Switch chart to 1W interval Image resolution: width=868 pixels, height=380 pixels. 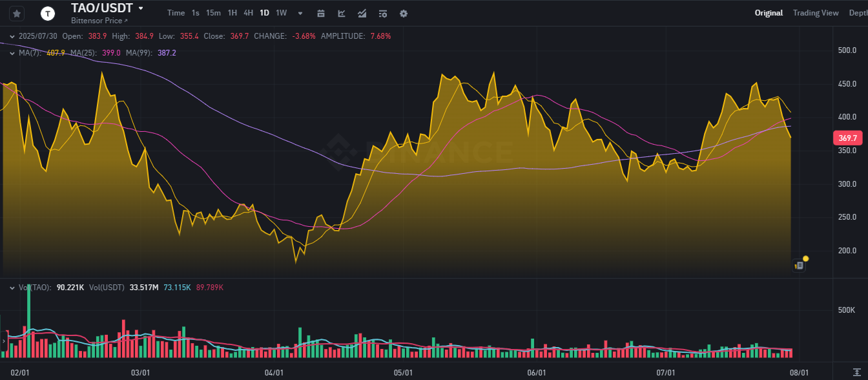(x=281, y=13)
